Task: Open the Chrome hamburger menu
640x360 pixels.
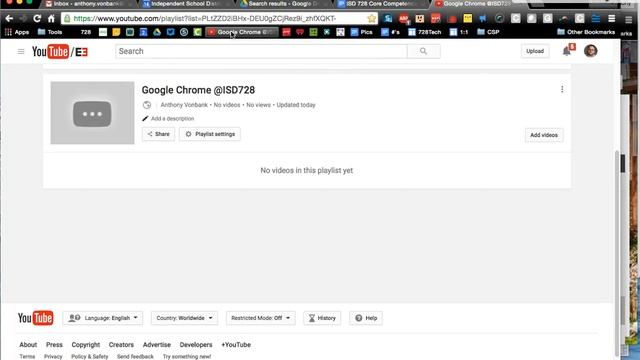Action: pyautogui.click(x=611, y=18)
